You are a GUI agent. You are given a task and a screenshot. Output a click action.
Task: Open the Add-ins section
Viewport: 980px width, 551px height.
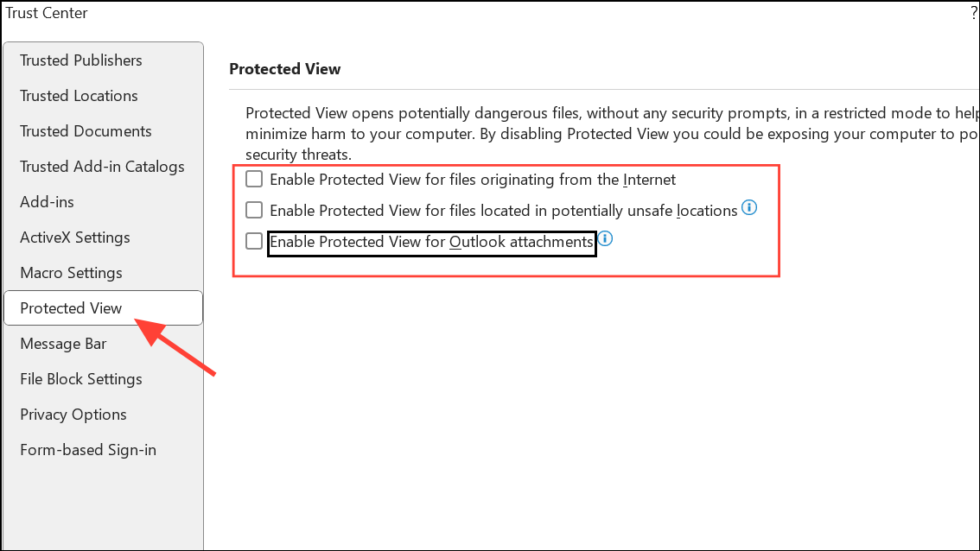(47, 201)
